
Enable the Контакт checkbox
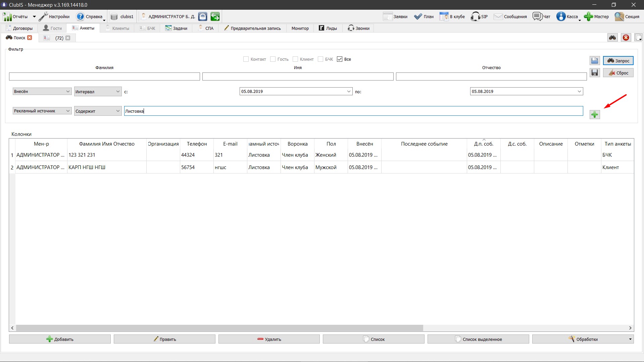(246, 59)
